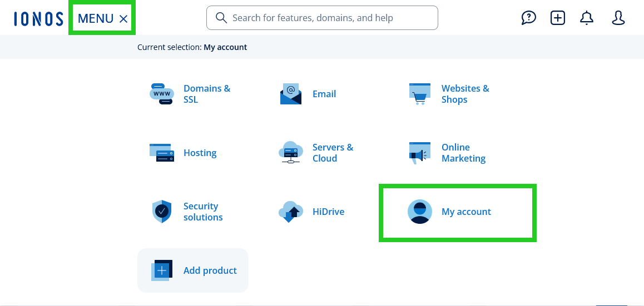Focus the search features and domains field
The width and height of the screenshot is (644, 306).
coord(322,18)
